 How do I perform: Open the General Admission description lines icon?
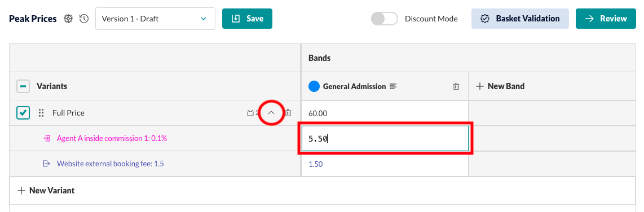394,86
